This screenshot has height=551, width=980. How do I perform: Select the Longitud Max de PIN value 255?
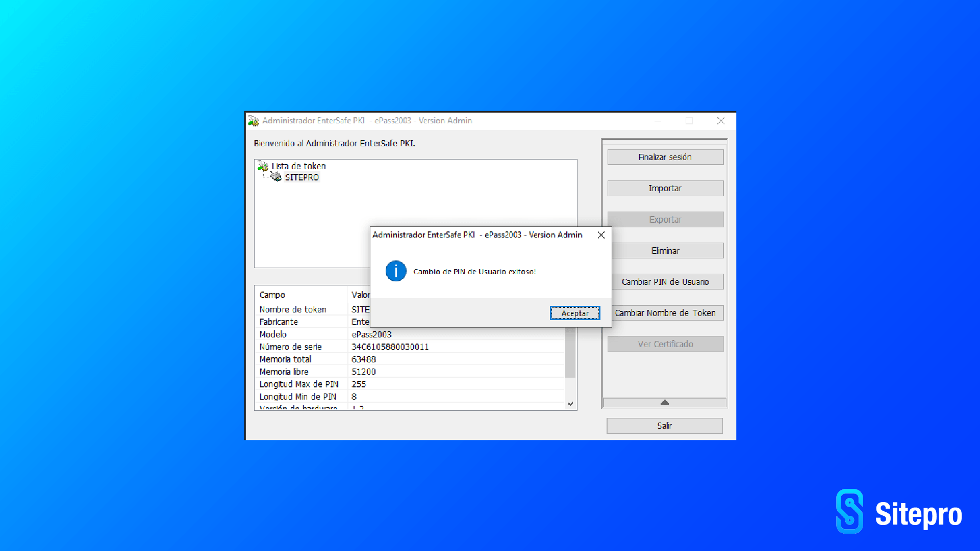[x=359, y=384]
